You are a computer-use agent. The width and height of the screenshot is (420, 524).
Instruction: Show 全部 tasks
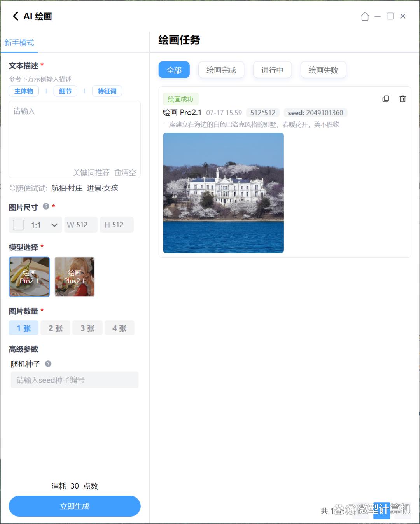[x=174, y=70]
